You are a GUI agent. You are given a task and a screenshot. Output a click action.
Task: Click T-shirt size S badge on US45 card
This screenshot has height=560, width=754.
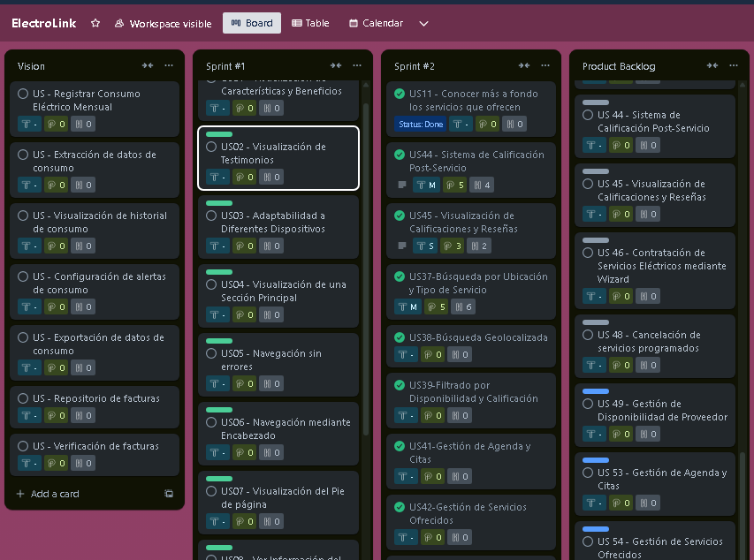(425, 246)
